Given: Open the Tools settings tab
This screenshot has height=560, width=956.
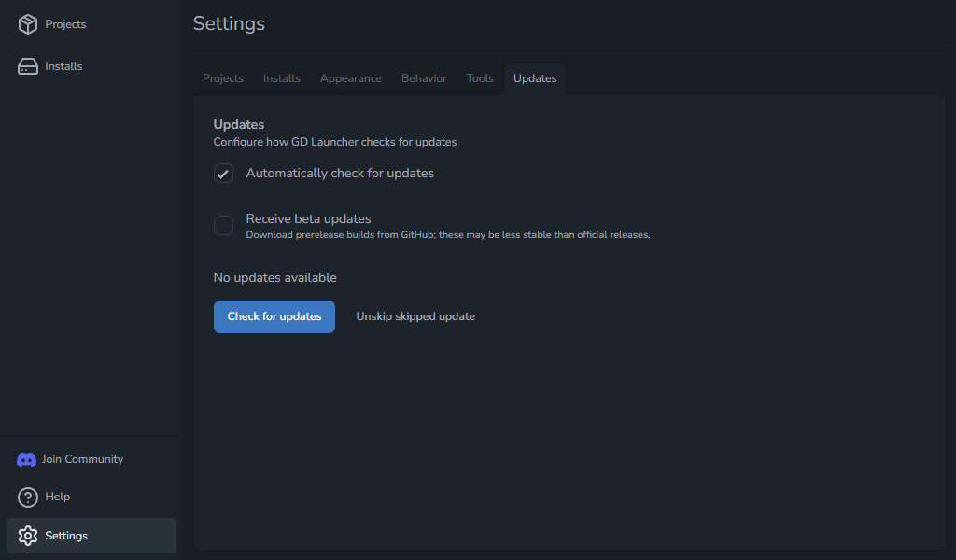Looking at the screenshot, I should pyautogui.click(x=480, y=78).
